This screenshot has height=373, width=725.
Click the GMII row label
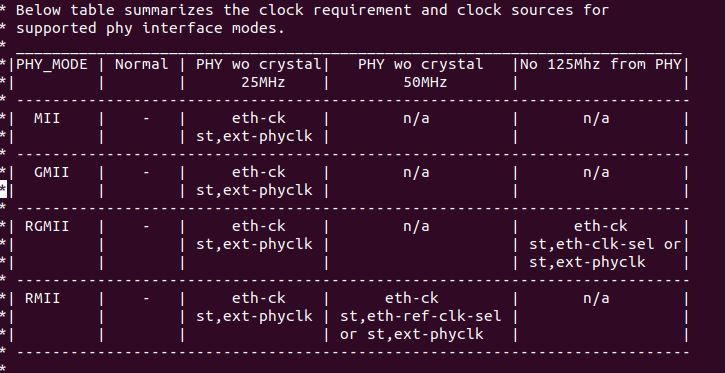52,172
